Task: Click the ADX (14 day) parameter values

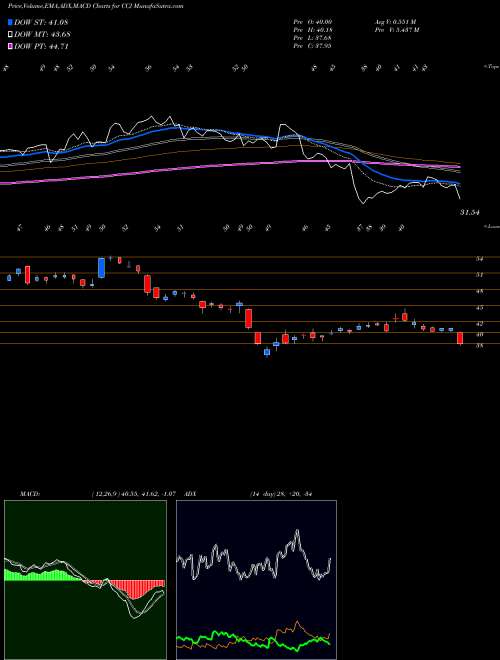Action: [283, 493]
